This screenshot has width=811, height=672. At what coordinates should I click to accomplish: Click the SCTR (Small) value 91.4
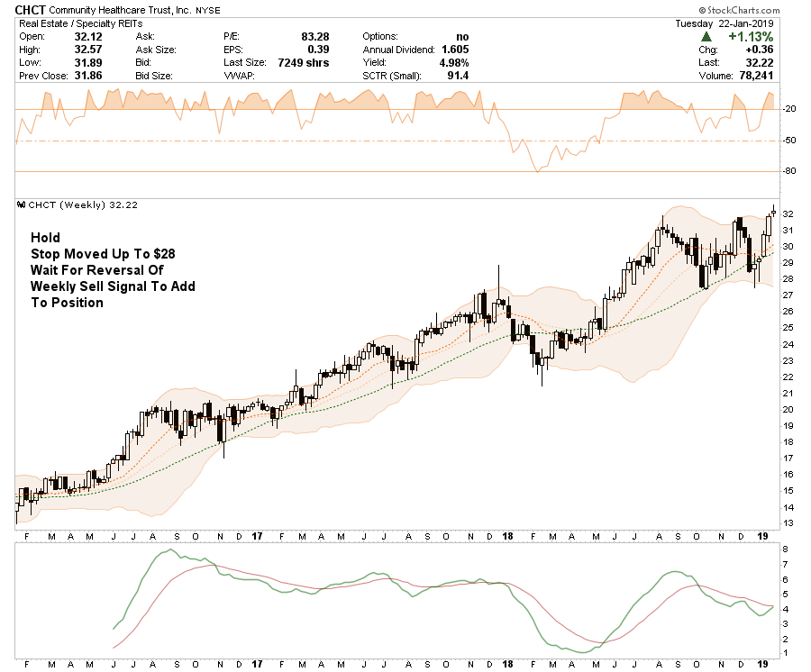click(x=458, y=76)
